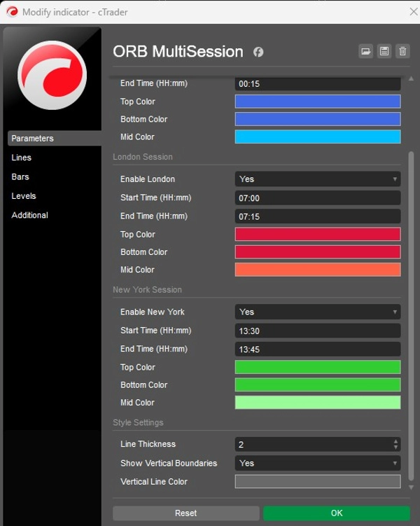Click the Style Settings header text
Viewport: 420px width, 526px height.
[138, 422]
